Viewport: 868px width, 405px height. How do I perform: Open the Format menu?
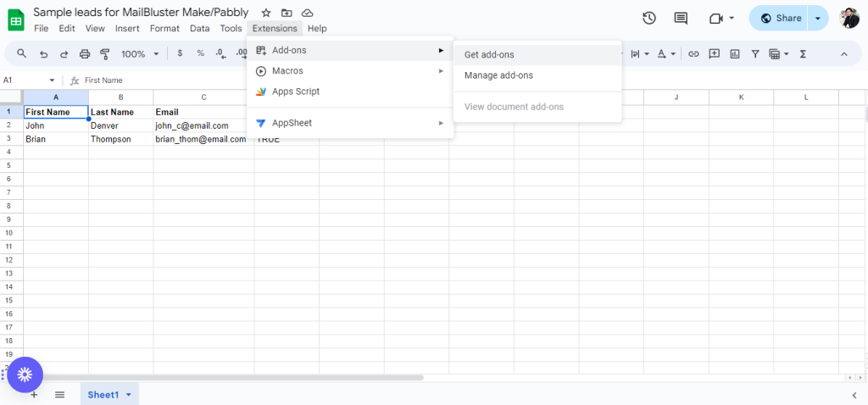tap(164, 28)
